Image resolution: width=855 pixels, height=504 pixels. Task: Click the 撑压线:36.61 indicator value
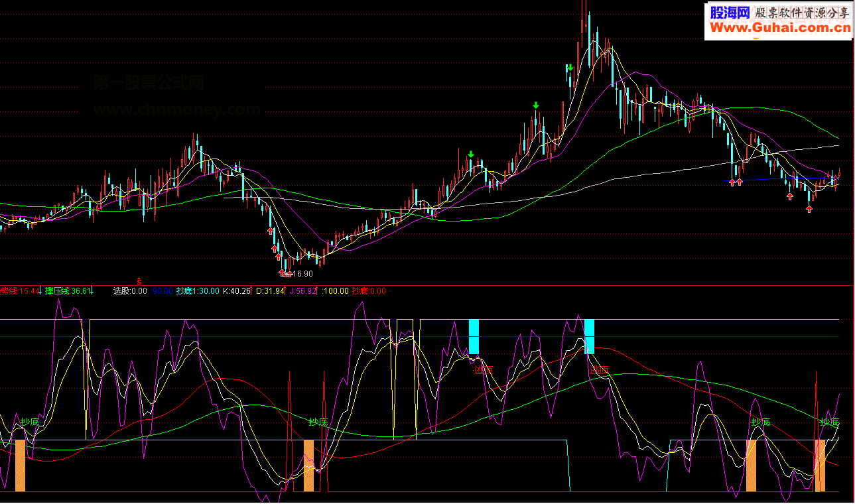point(67,290)
